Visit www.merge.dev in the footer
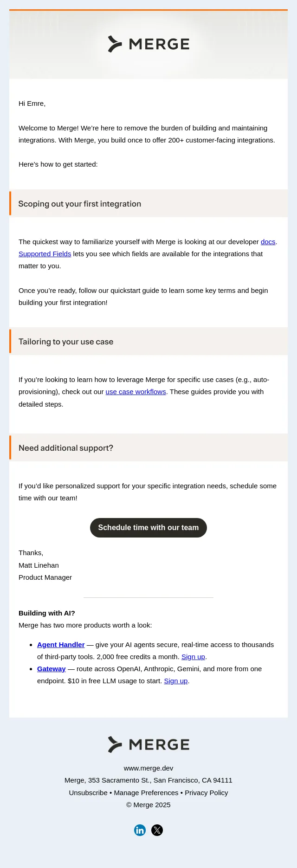 pos(148,768)
